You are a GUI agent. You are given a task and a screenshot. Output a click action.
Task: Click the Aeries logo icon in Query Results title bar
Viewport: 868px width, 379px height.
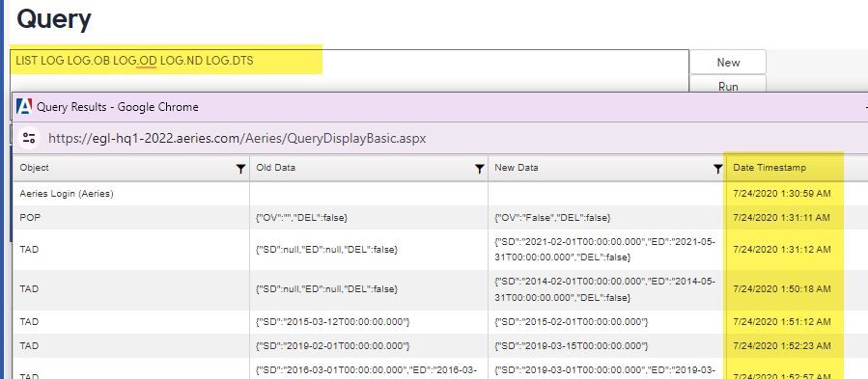[x=24, y=106]
